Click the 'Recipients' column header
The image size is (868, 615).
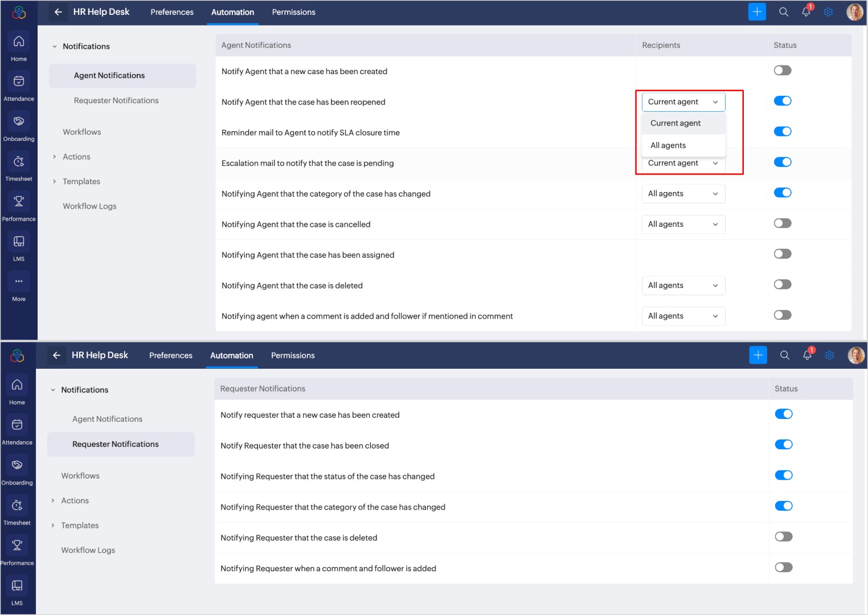(661, 46)
